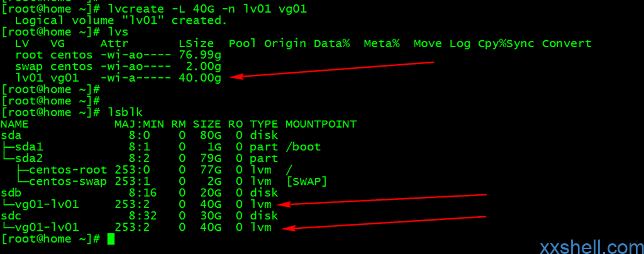Select the lv01 row in lvs output
Image resolution: width=644 pixels, height=254 pixels.
[x=118, y=77]
